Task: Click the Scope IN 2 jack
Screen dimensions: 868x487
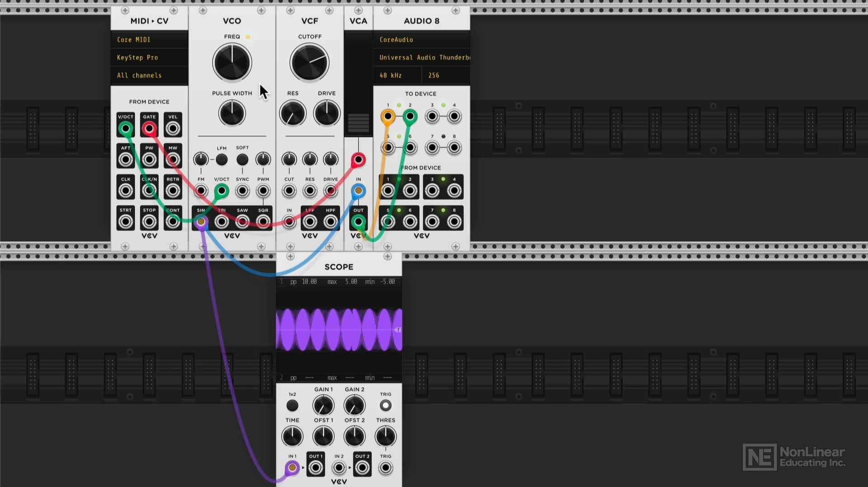Action: (x=339, y=468)
